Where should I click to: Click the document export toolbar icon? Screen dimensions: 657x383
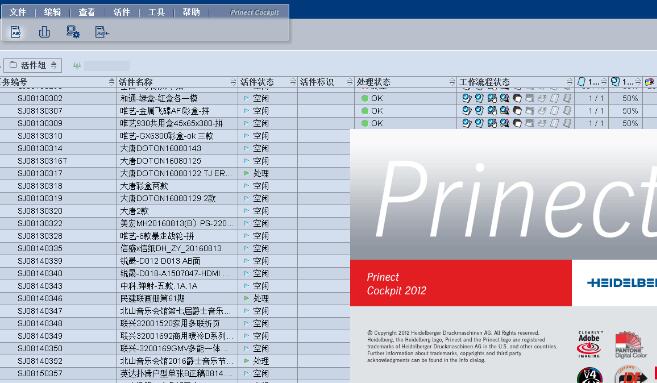101,32
